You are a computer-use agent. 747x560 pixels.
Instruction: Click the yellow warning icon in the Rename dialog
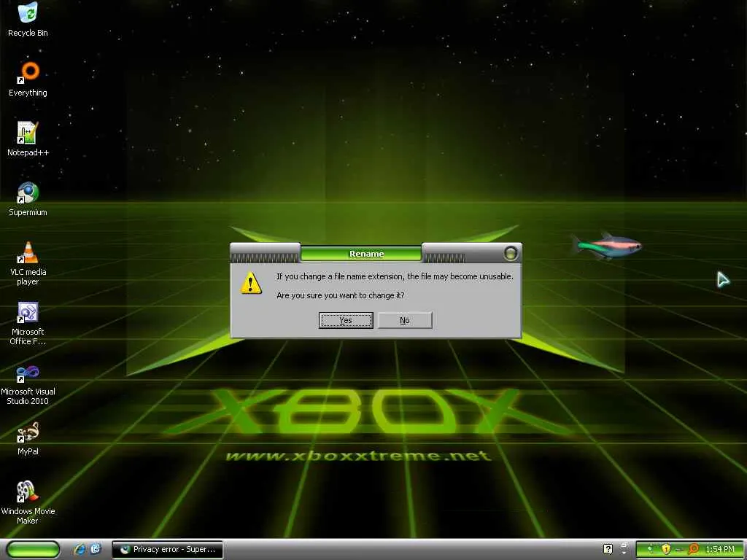[251, 283]
